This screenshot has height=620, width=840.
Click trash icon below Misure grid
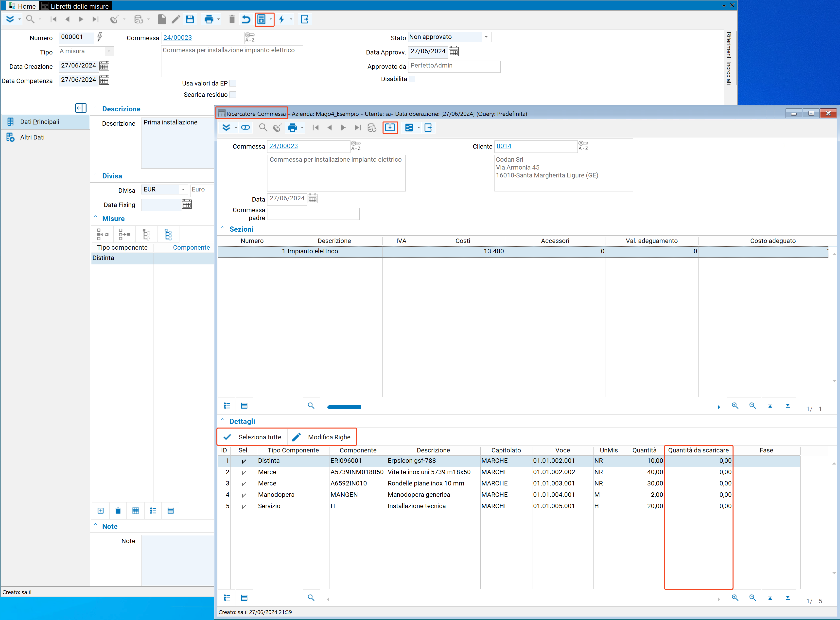pos(118,511)
